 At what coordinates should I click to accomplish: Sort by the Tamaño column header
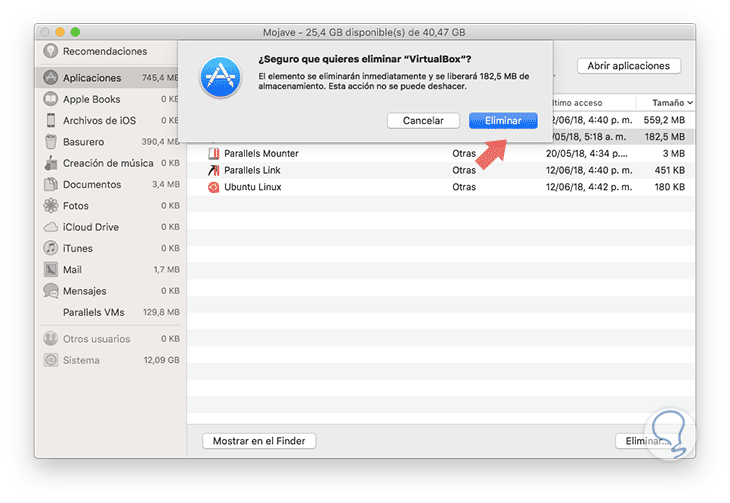(x=668, y=103)
